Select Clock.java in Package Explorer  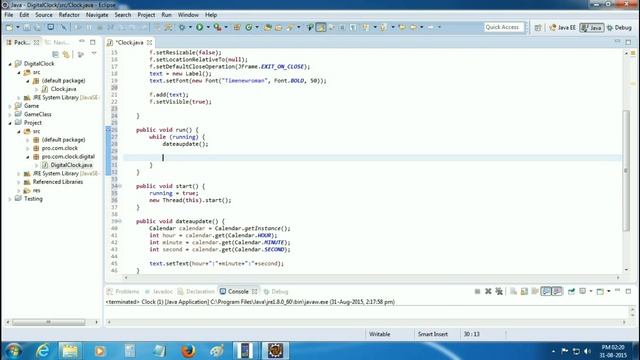(x=63, y=89)
